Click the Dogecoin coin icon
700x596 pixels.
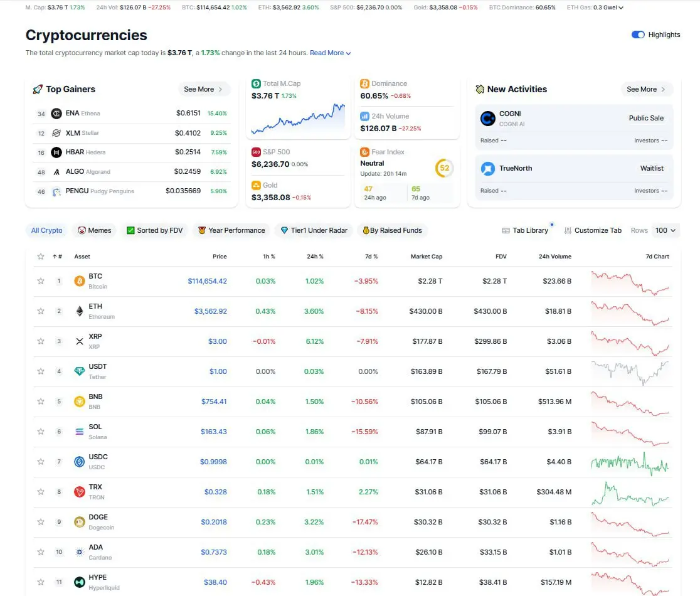(80, 523)
